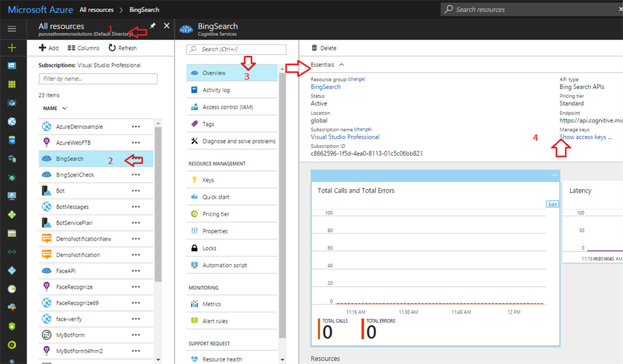
Task: Open the Properties menu item
Action: pos(232,231)
